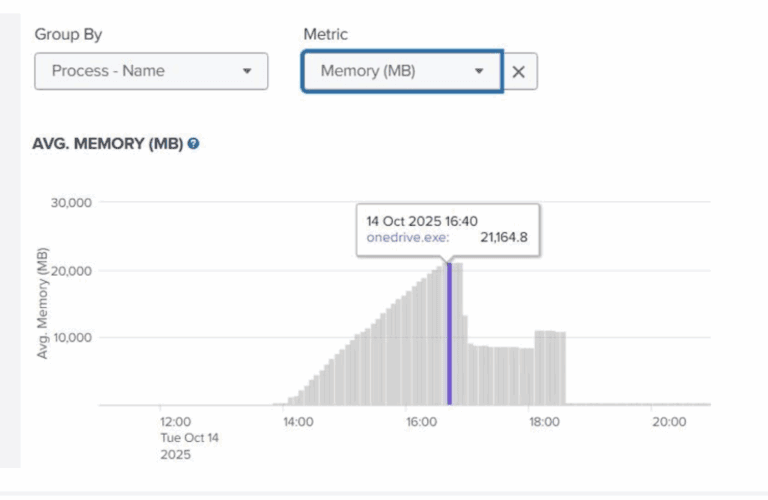Click onedrive.exe in the chart tooltip

(407, 237)
